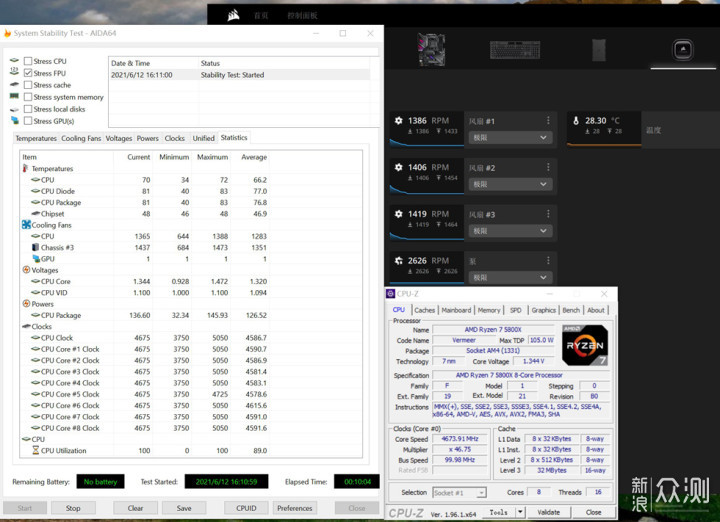Open the Tools dropdown arrow in CPU-Z

[520, 512]
